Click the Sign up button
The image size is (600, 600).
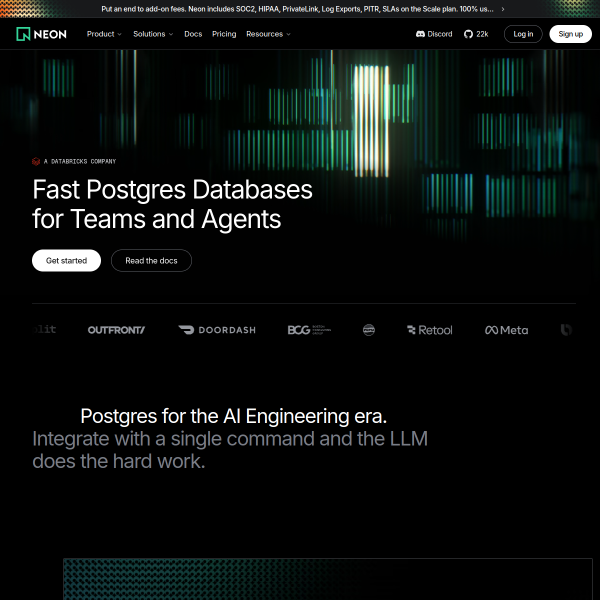[570, 34]
